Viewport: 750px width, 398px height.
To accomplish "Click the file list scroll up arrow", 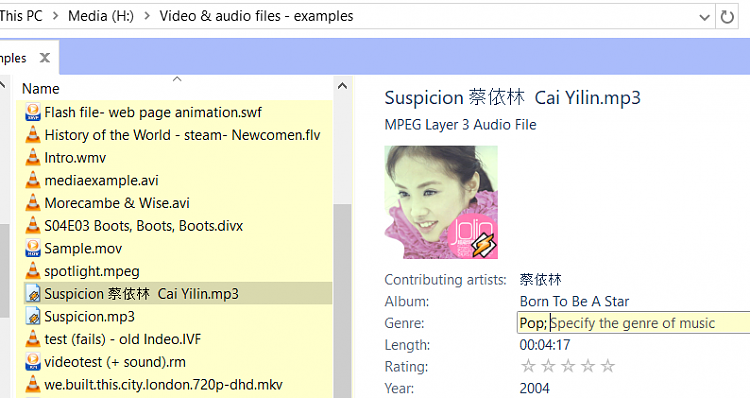I will tap(342, 86).
